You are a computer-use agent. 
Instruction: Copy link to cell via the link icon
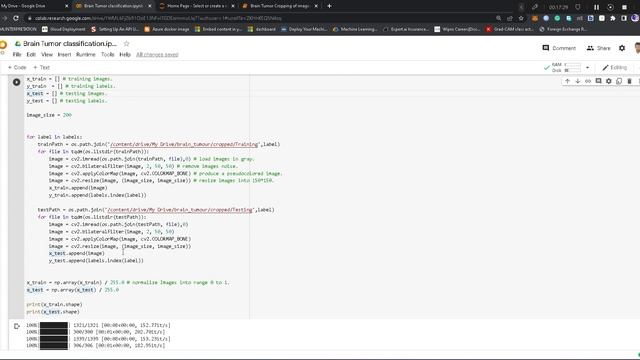coord(588,81)
